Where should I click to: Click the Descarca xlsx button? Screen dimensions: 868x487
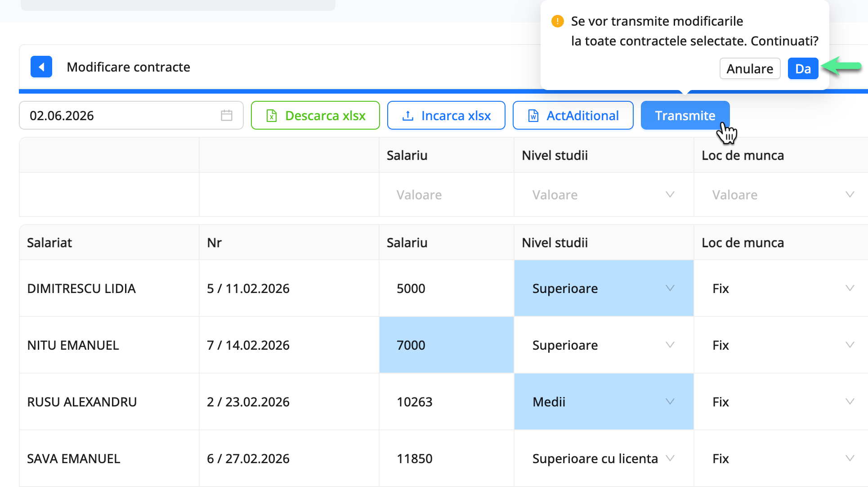tap(315, 115)
